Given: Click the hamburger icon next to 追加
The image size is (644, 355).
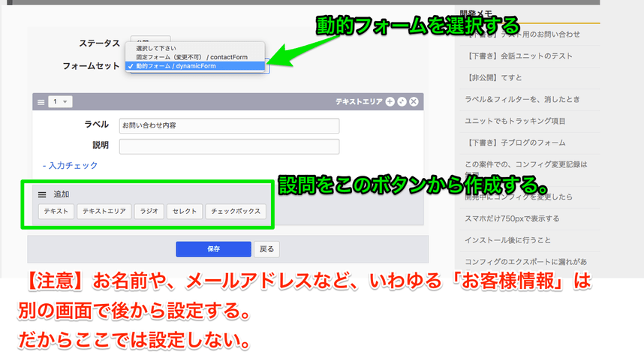Looking at the screenshot, I should pyautogui.click(x=43, y=194).
